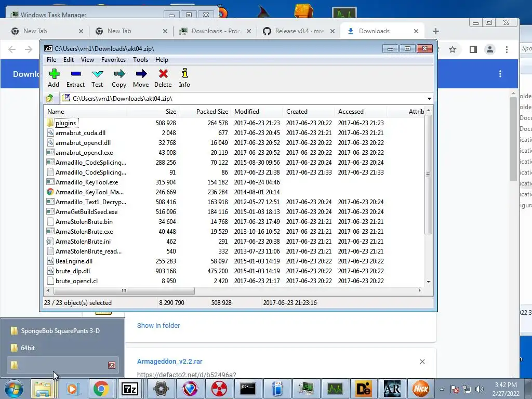This screenshot has height=399, width=532.
Task: Open command prompt taskbar icon
Action: click(x=248, y=389)
